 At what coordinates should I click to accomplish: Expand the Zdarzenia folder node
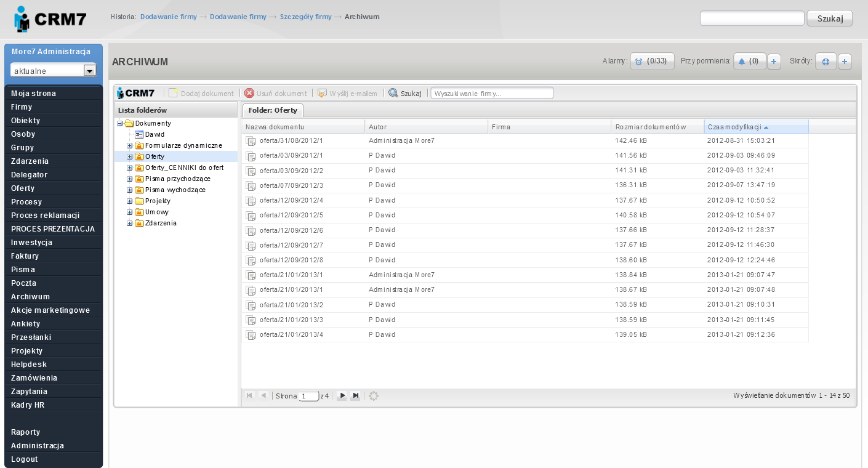tap(130, 223)
